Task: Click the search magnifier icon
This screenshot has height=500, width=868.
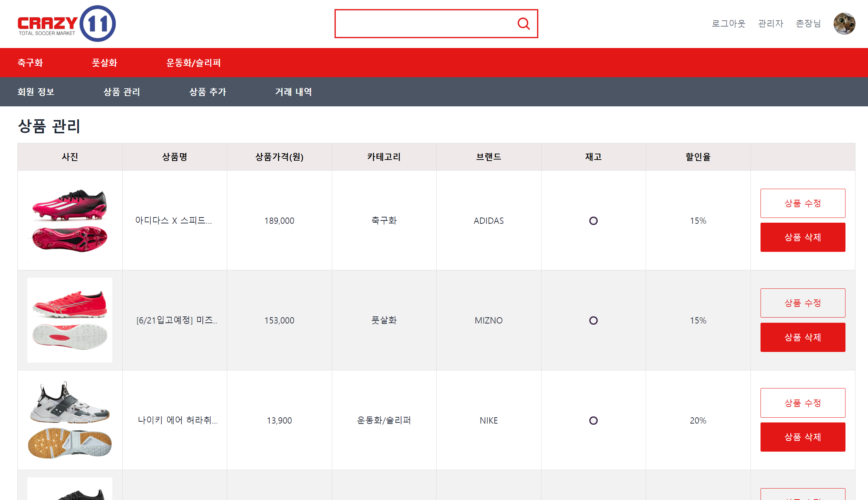Action: tap(523, 24)
